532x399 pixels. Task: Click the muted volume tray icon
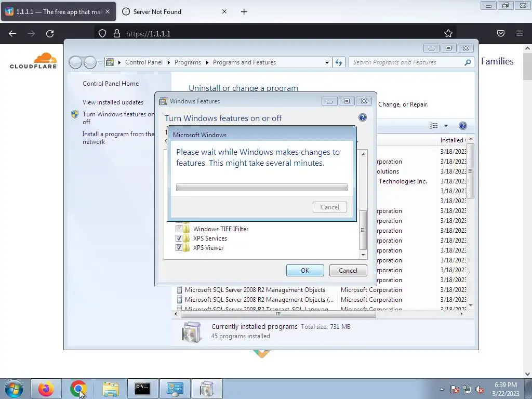480,389
